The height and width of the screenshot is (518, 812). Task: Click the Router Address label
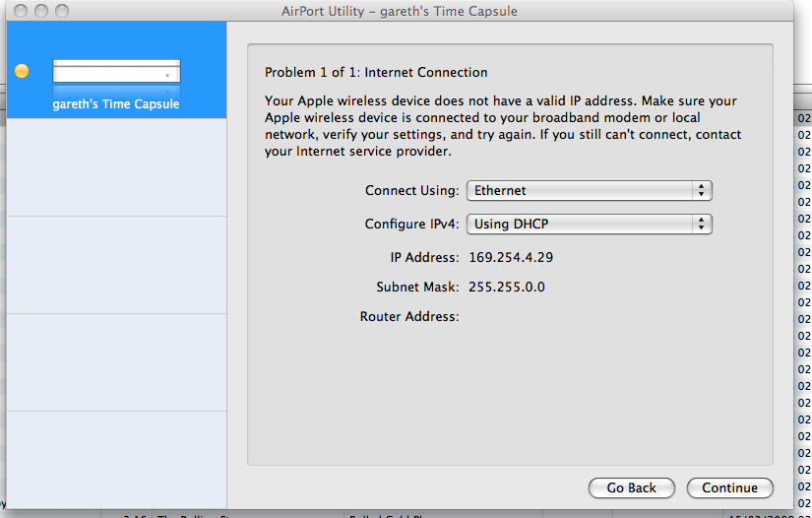[x=409, y=316]
